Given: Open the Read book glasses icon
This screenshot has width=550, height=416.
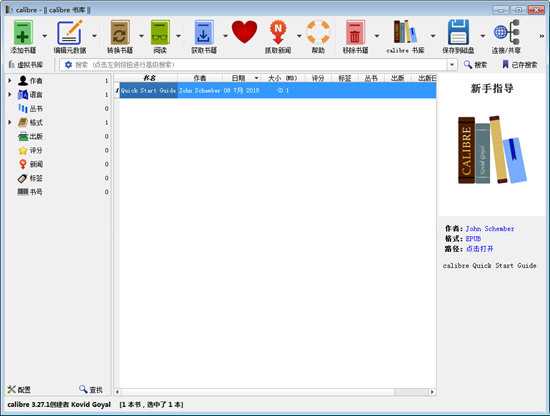Looking at the screenshot, I should coord(160,32).
